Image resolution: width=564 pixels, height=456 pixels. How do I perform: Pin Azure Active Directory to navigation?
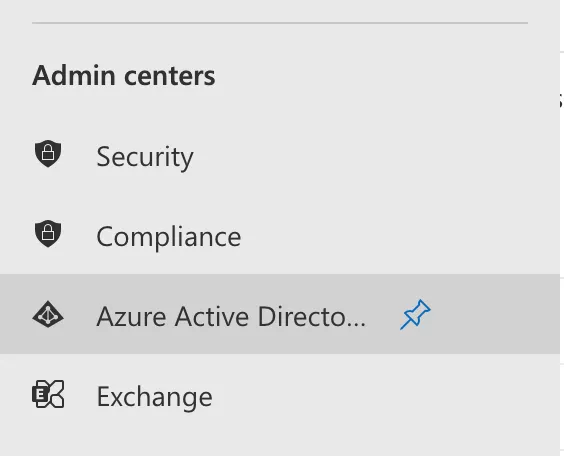tap(415, 314)
